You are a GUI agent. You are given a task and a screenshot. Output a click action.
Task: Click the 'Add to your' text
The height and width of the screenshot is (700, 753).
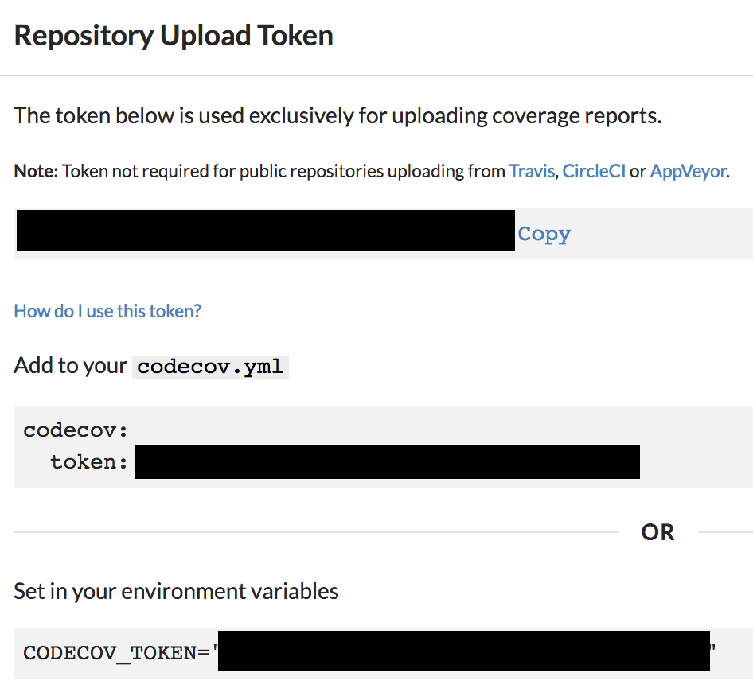click(x=70, y=366)
